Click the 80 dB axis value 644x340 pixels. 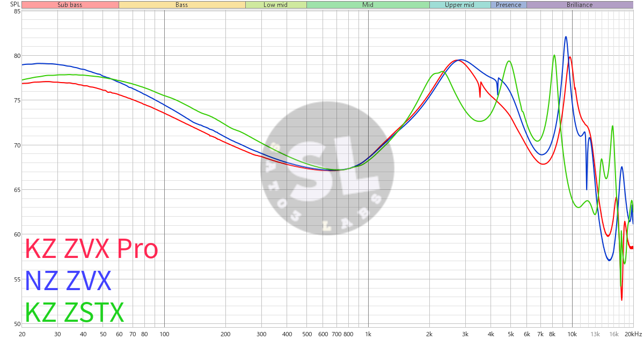coord(17,56)
